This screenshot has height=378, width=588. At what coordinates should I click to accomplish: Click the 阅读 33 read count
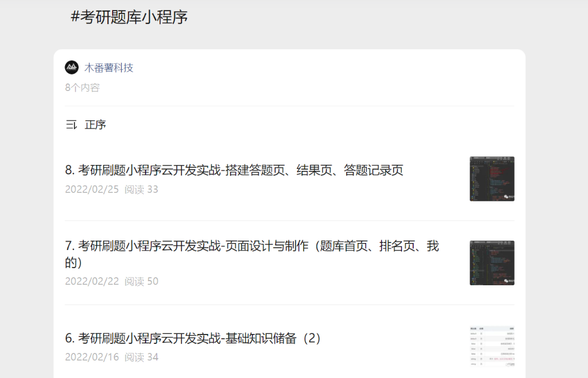pos(141,190)
